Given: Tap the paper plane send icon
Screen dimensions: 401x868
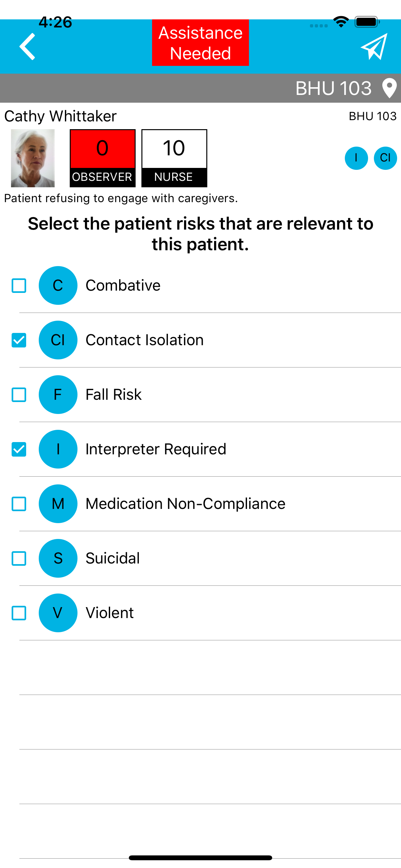Looking at the screenshot, I should (x=374, y=46).
